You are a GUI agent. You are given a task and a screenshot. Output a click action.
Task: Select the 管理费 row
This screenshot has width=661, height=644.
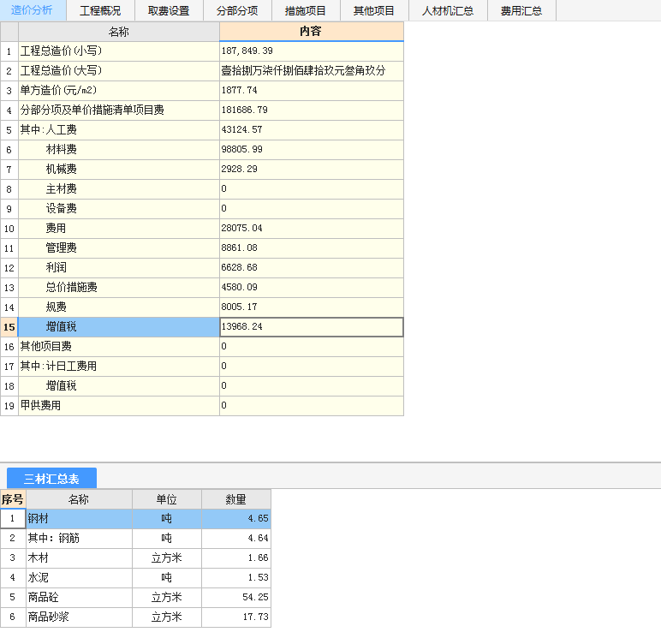[118, 248]
